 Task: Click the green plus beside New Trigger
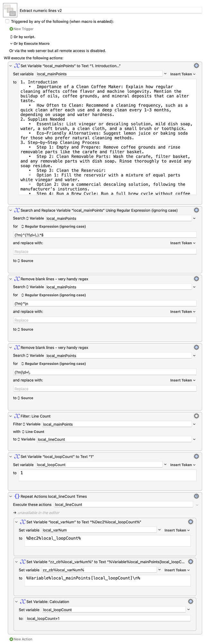point(11,29)
